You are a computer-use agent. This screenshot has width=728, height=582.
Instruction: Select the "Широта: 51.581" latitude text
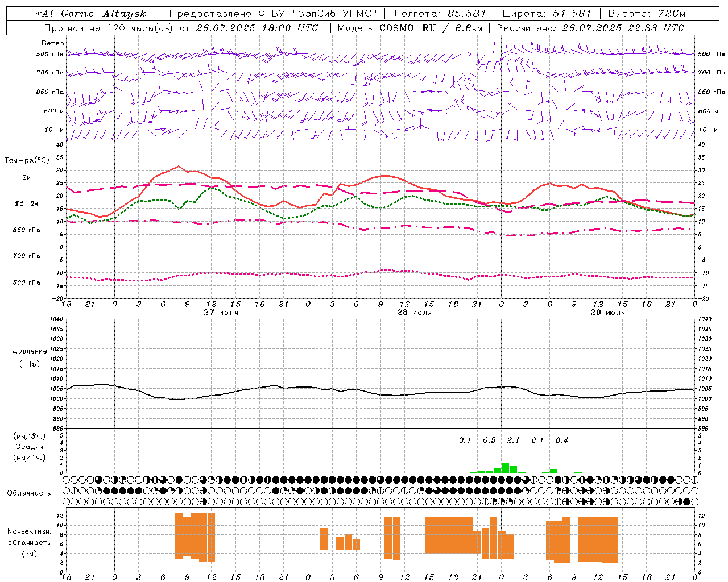pos(547,14)
